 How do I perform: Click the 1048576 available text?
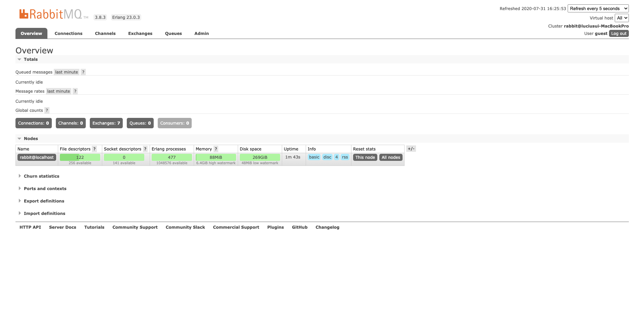(x=172, y=163)
